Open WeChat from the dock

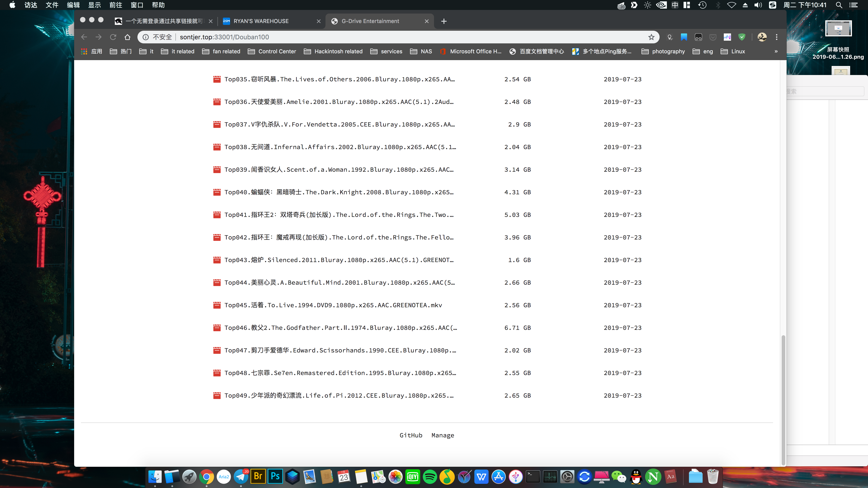(x=619, y=476)
